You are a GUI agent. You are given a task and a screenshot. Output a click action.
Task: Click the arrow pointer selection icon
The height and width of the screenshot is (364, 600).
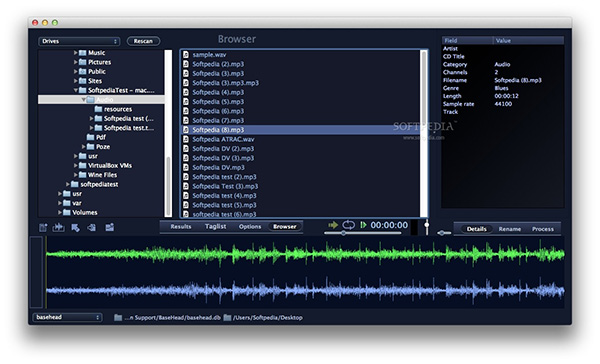coord(75,228)
